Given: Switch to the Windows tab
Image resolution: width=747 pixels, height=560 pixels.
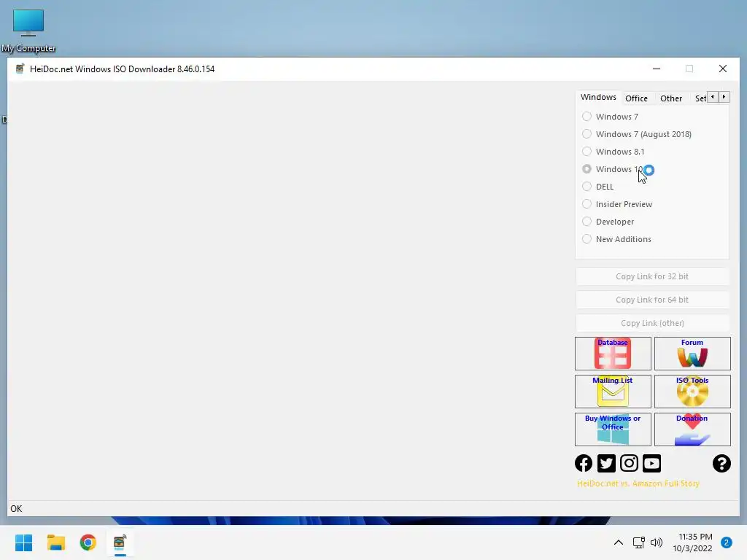Looking at the screenshot, I should tap(598, 97).
